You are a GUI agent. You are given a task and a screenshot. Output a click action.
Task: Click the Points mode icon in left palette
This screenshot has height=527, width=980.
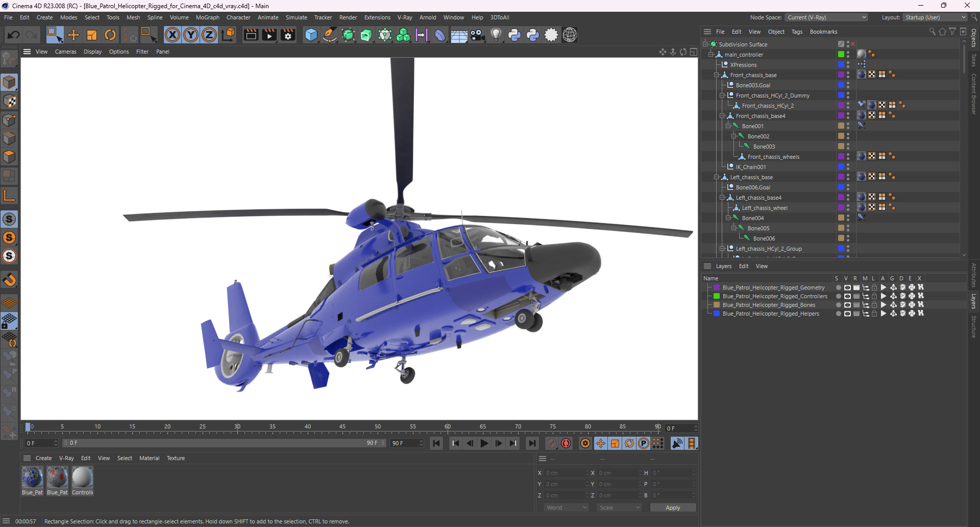(9, 120)
